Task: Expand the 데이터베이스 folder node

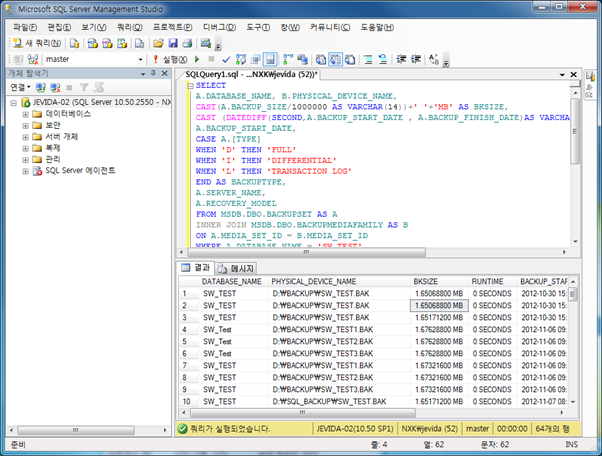Action: pyautogui.click(x=25, y=114)
